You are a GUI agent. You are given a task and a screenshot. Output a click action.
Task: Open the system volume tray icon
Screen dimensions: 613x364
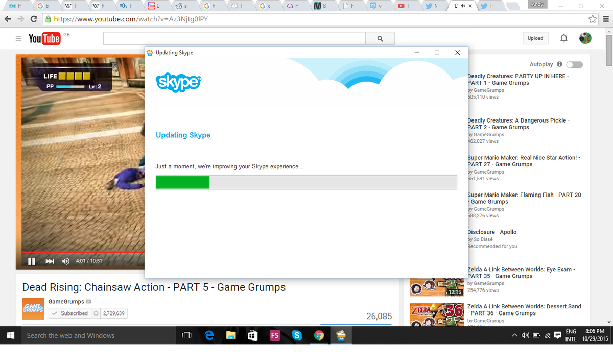(x=525, y=335)
